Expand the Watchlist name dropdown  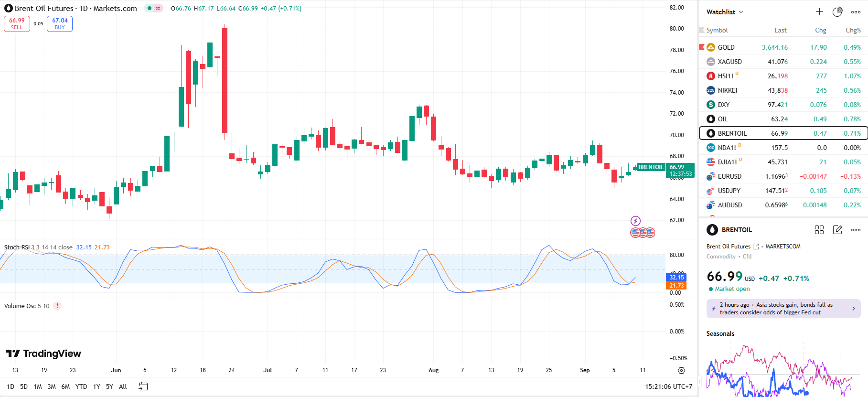click(x=725, y=12)
